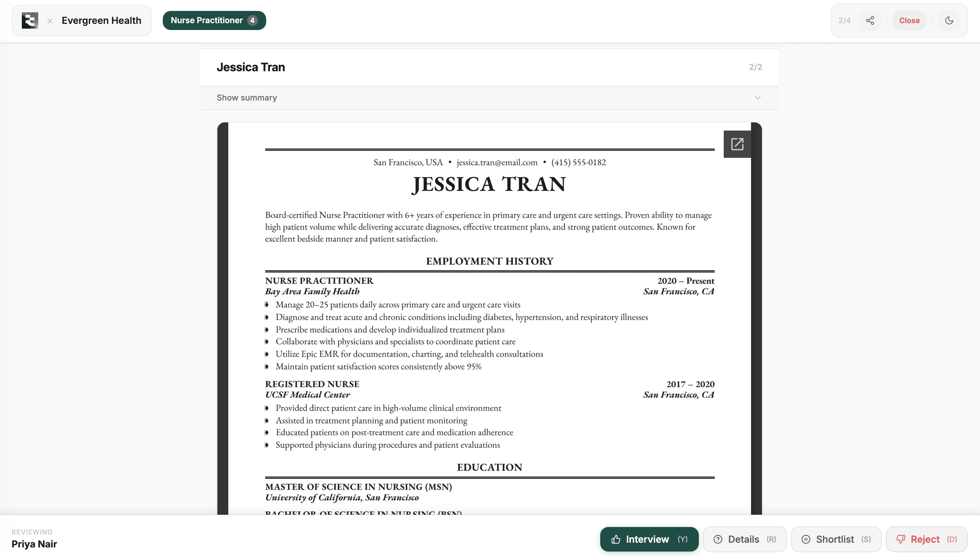Remove the Evergreen Health filter
Screen dimensions: 980x557
50,21
